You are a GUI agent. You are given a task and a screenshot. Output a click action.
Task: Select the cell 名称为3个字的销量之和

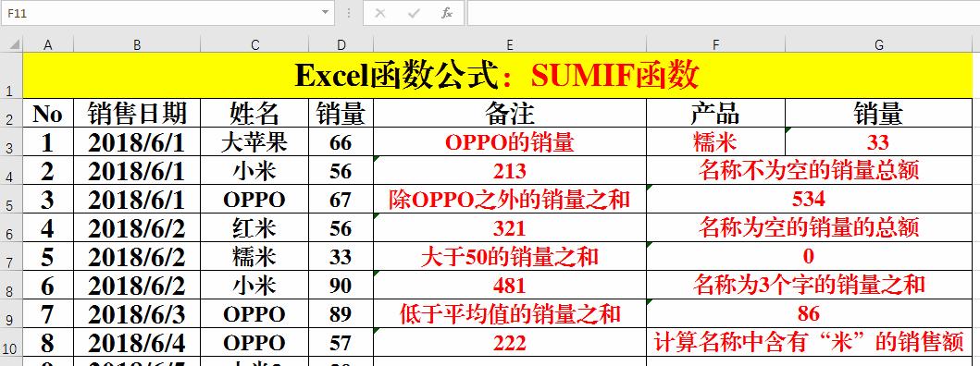pyautogui.click(x=810, y=286)
